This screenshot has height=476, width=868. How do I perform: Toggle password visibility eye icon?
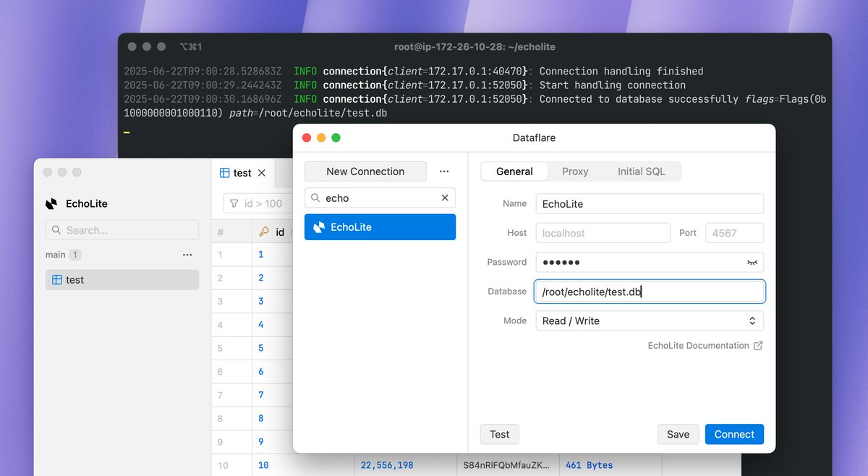(752, 262)
